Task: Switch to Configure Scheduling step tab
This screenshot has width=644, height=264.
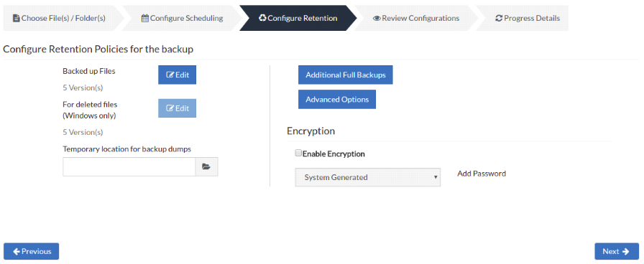Action: pyautogui.click(x=182, y=18)
